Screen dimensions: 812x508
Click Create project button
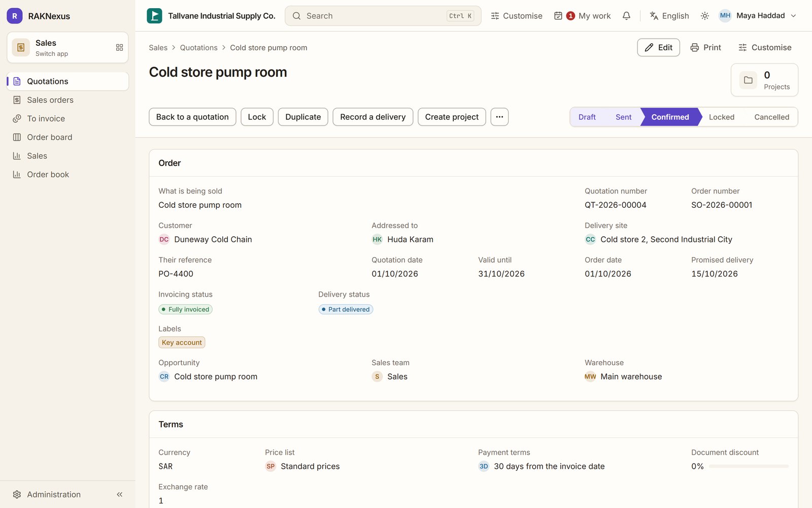coord(452,117)
